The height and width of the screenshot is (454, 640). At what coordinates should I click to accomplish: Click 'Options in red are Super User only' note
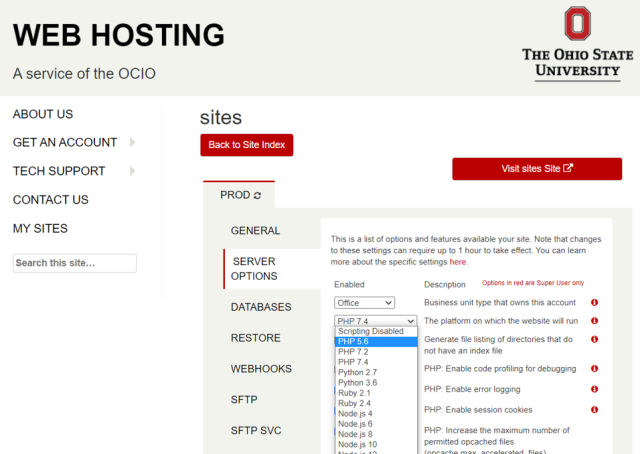[x=533, y=283]
